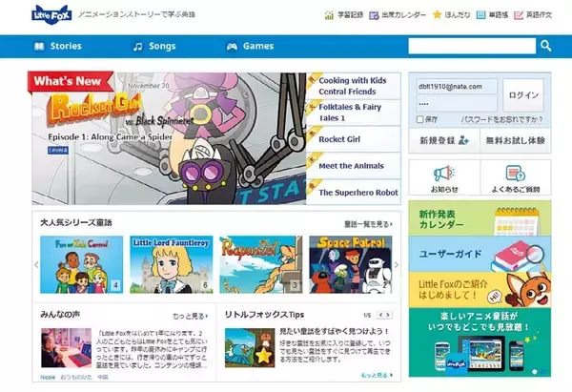Click the ログイン button
This screenshot has width=572, height=392.
(x=523, y=95)
